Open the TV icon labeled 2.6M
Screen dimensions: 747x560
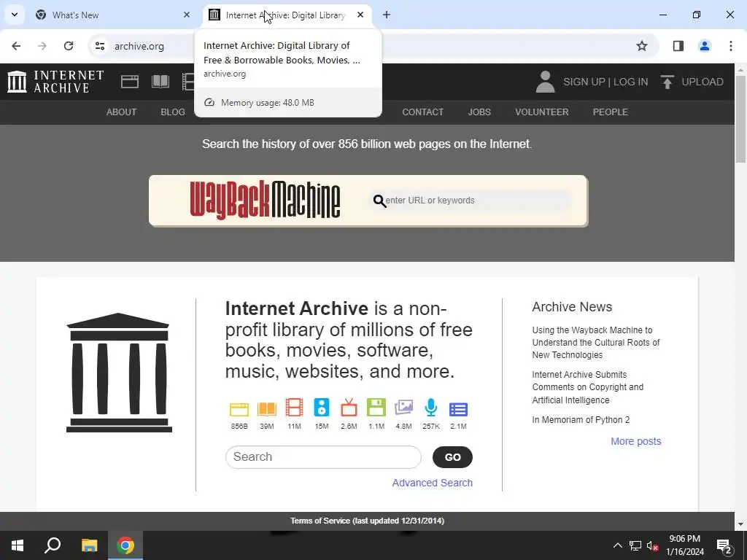349,408
